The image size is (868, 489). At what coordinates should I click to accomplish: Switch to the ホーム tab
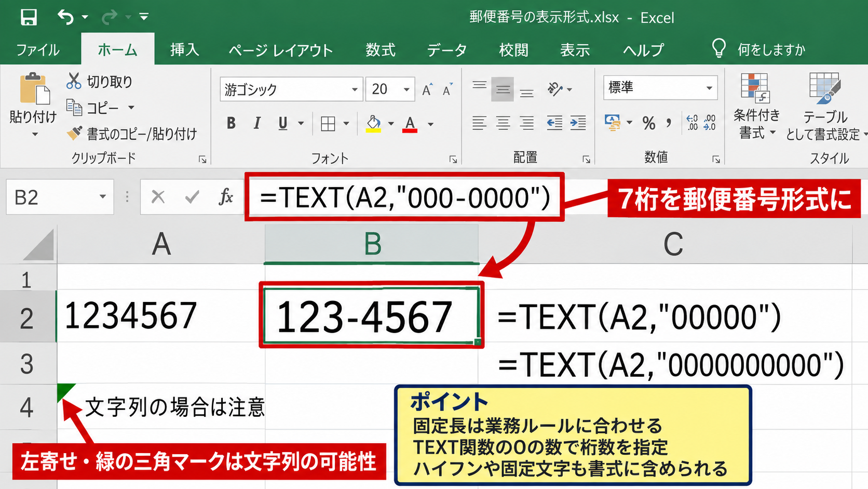[x=117, y=49]
